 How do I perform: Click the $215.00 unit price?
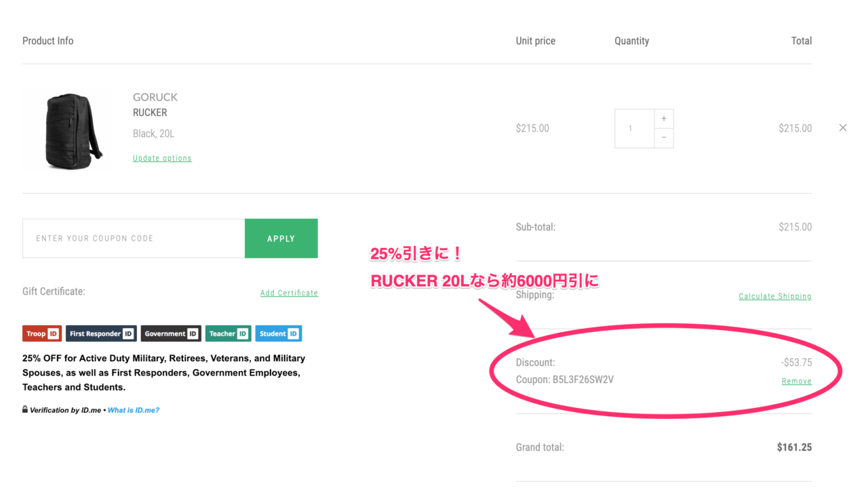click(532, 128)
